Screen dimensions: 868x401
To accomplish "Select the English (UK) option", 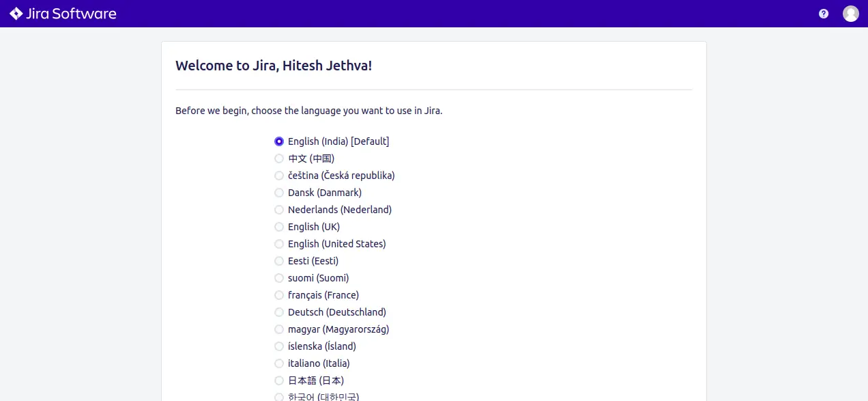I will pos(279,227).
